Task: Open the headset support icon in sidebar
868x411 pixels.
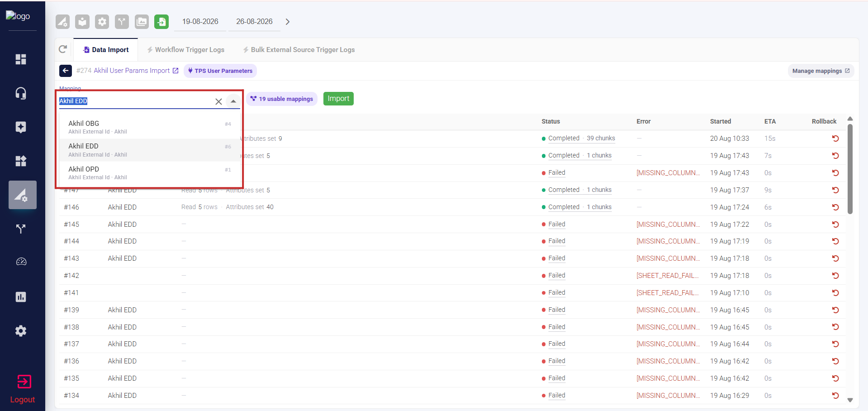Action: 21,93
